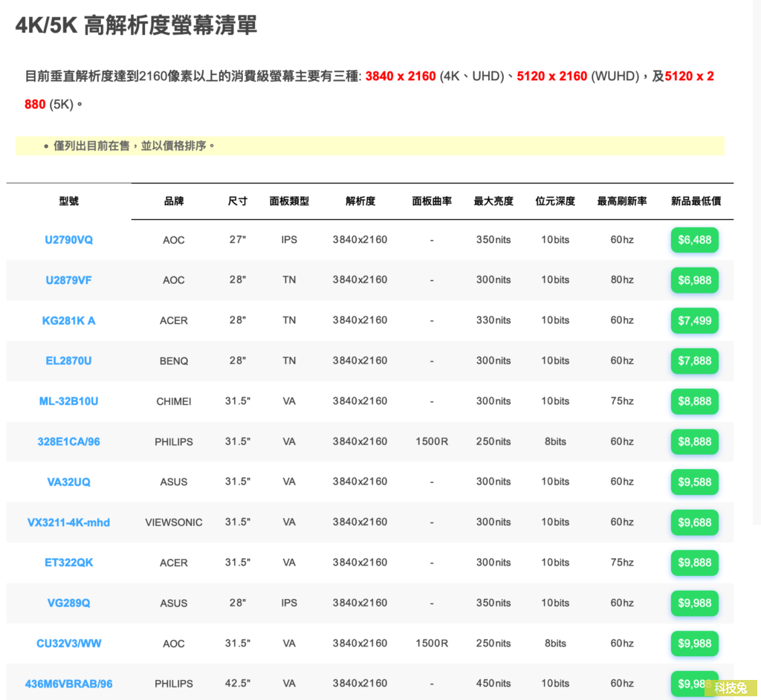Image resolution: width=761 pixels, height=700 pixels.
Task: Click the 最大亮度 column header
Action: (x=493, y=201)
